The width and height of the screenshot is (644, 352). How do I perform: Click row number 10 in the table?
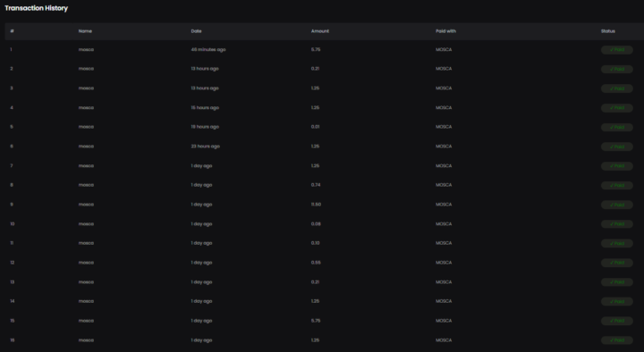[13, 224]
